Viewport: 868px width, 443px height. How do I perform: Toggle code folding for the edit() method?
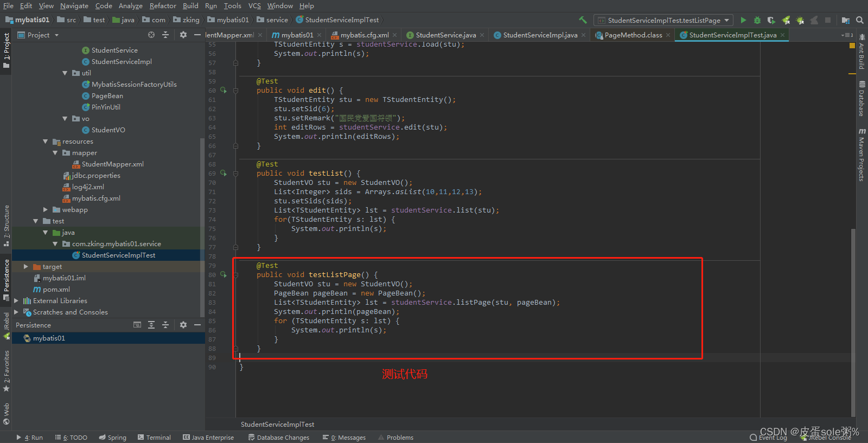[x=235, y=91]
